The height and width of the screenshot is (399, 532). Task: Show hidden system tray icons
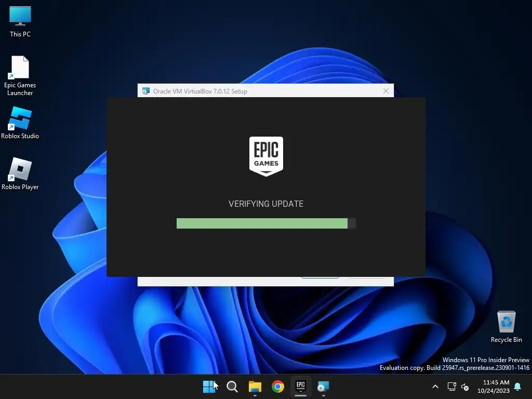(435, 387)
